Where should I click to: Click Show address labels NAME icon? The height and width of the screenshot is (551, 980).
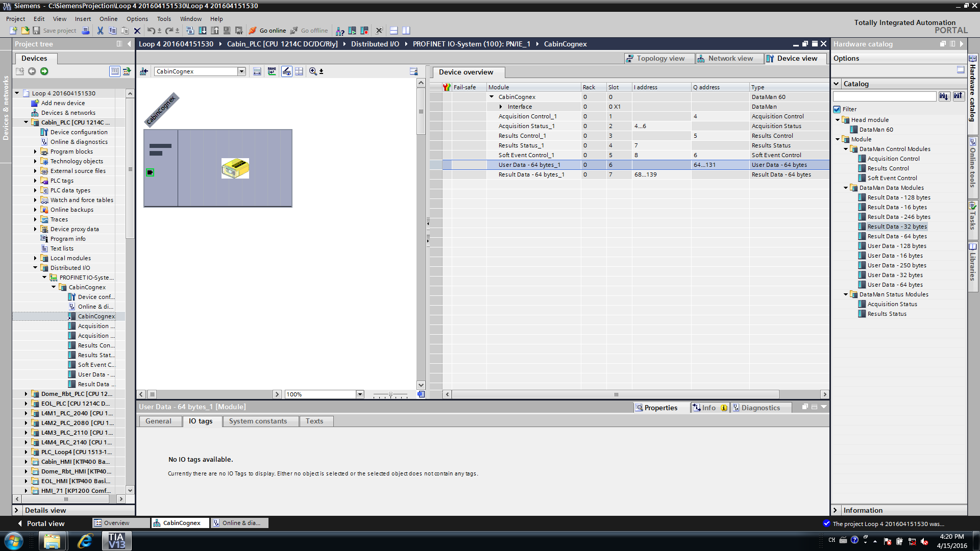pyautogui.click(x=272, y=71)
